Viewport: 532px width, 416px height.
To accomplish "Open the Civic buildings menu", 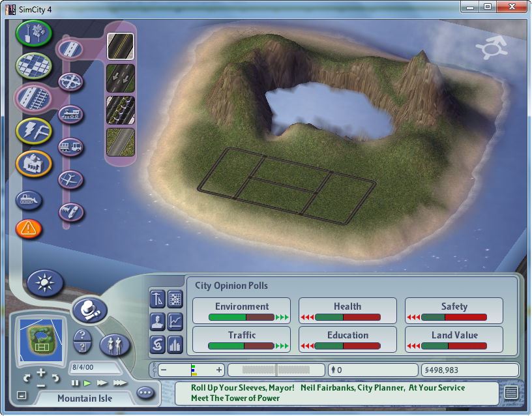I will tap(33, 164).
